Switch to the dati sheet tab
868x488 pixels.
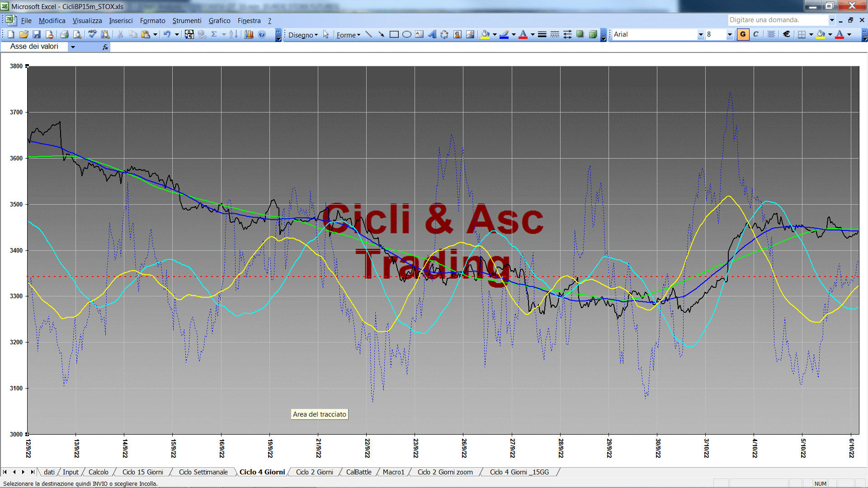tap(49, 472)
